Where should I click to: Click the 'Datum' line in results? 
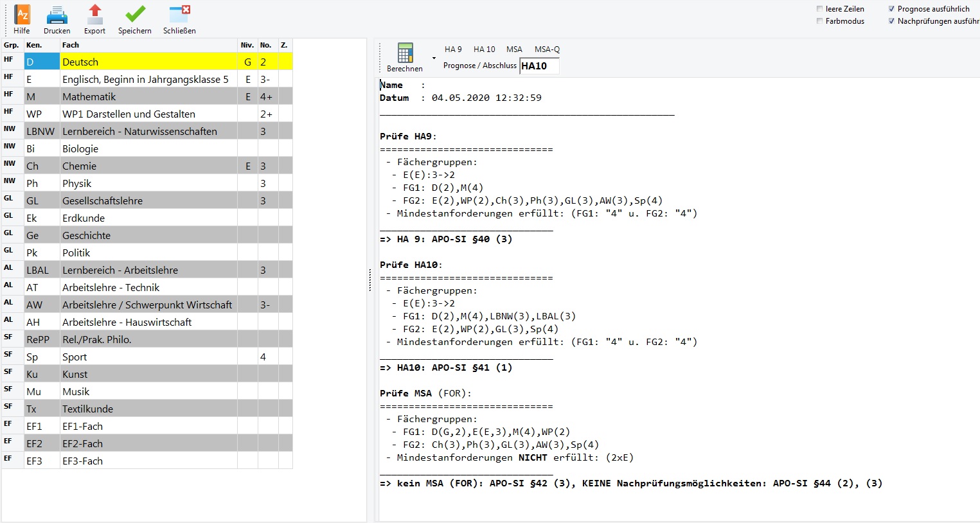tap(461, 98)
